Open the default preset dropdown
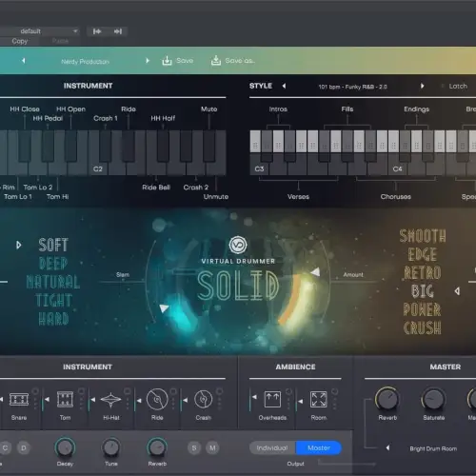This screenshot has width=476, height=476. point(39,31)
